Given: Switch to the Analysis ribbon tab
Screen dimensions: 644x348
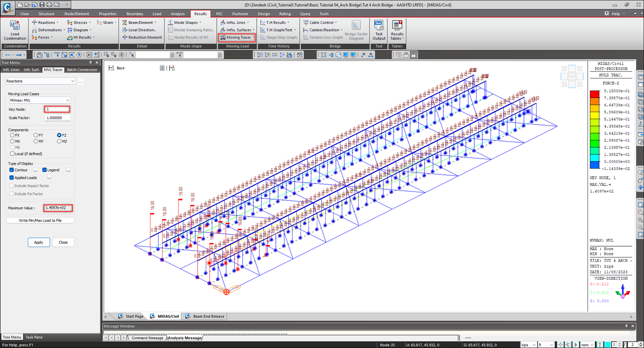Looking at the screenshot, I should pyautogui.click(x=178, y=14).
